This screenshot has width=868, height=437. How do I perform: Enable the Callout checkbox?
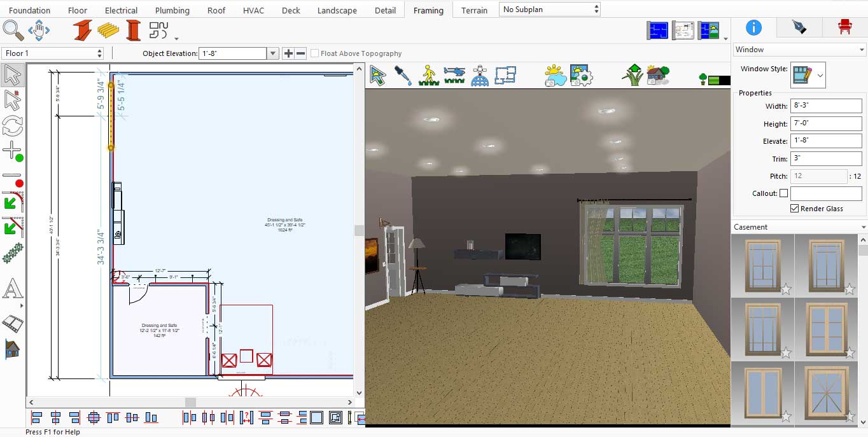[783, 193]
